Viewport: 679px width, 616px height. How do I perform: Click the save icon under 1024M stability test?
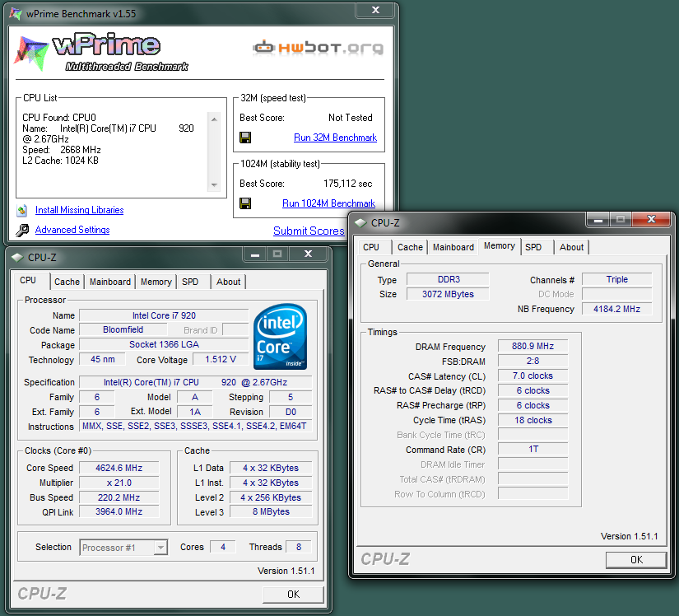coord(245,203)
